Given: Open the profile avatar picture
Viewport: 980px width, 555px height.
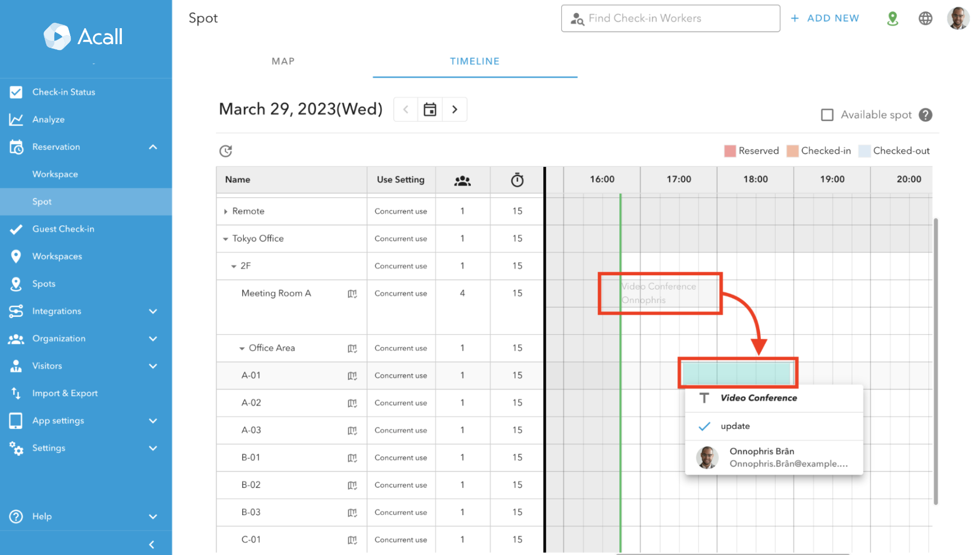Looking at the screenshot, I should (958, 18).
